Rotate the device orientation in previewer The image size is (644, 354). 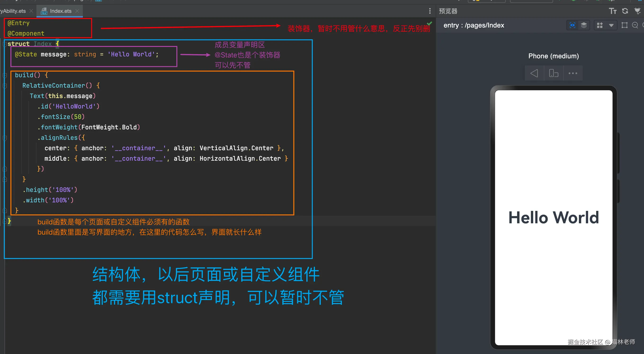(553, 73)
